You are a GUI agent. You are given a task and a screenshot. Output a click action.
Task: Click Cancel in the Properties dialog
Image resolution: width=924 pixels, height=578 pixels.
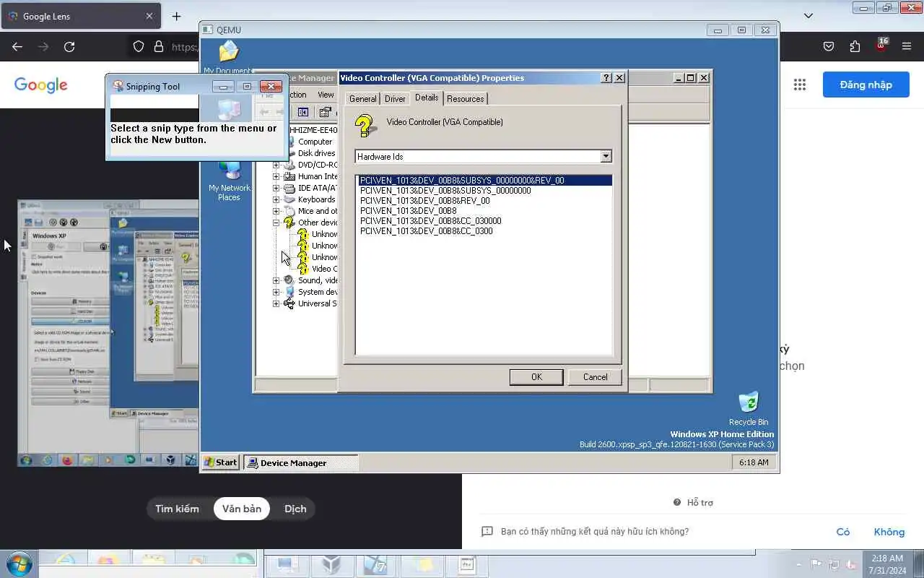(595, 377)
